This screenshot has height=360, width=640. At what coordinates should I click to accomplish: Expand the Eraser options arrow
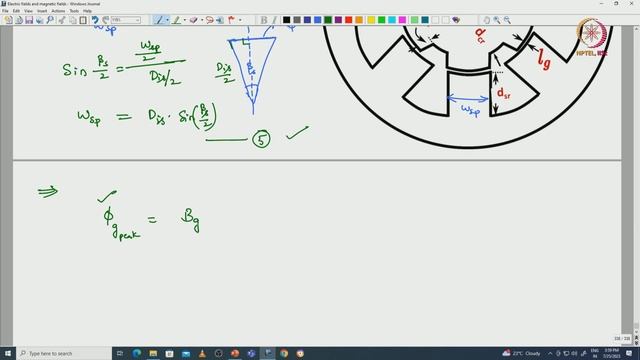tap(202, 20)
